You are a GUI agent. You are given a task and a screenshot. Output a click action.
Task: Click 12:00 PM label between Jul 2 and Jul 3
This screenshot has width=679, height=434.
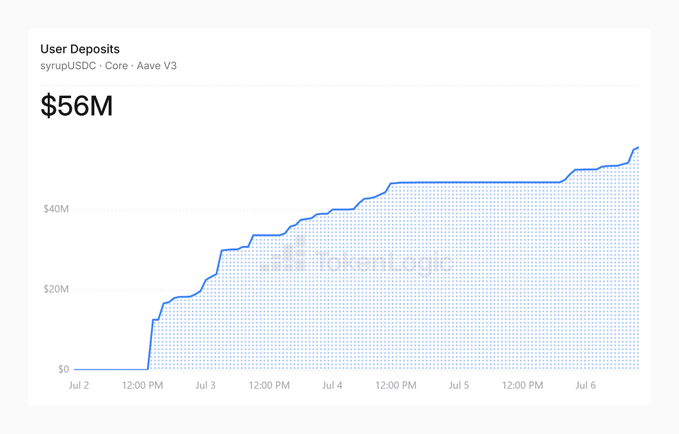(x=142, y=385)
